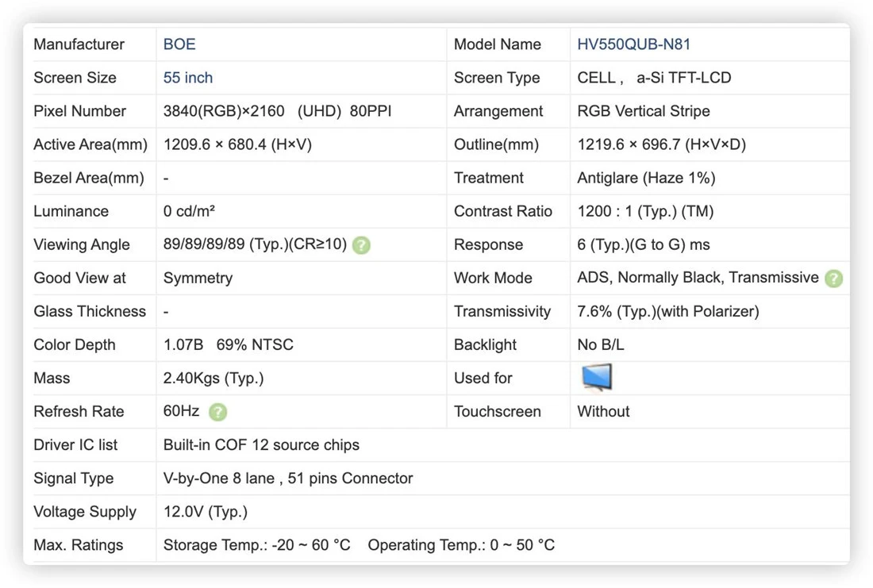Click help icon next to Viewing Angle value
This screenshot has width=873, height=588.
click(361, 245)
